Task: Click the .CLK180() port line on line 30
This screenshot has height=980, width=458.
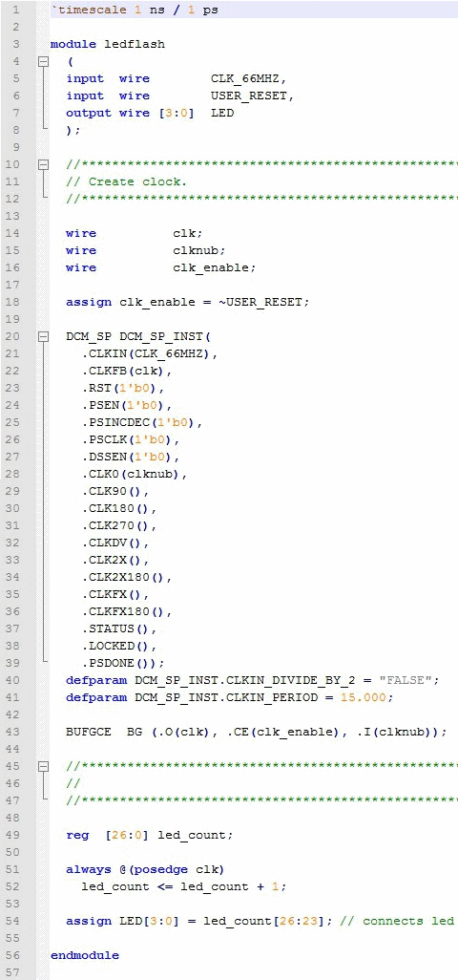Action: 119,508
